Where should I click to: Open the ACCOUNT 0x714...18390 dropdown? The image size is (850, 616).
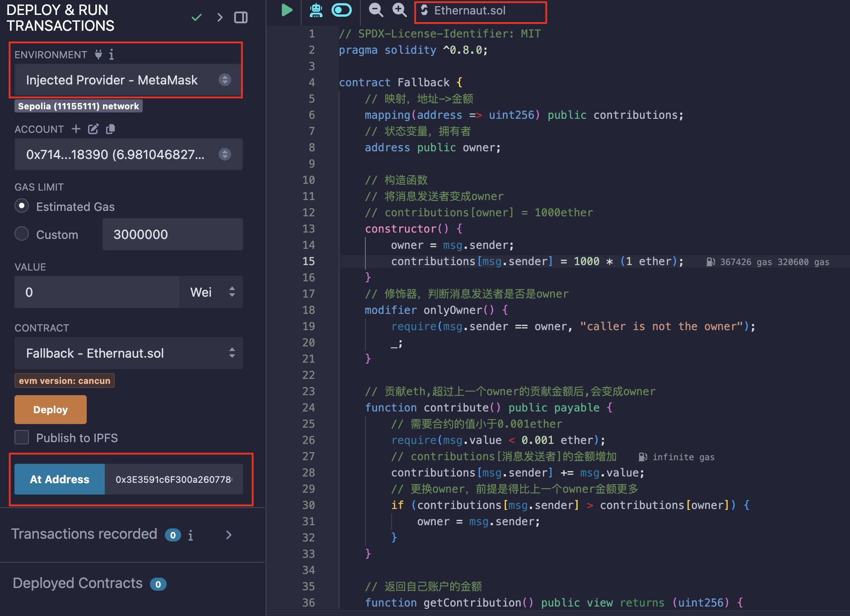[x=129, y=154]
